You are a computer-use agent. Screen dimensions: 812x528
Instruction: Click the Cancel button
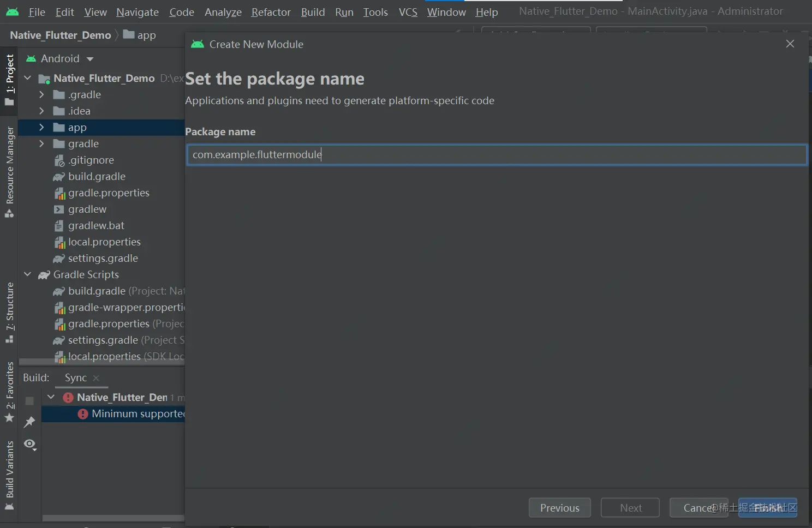698,508
